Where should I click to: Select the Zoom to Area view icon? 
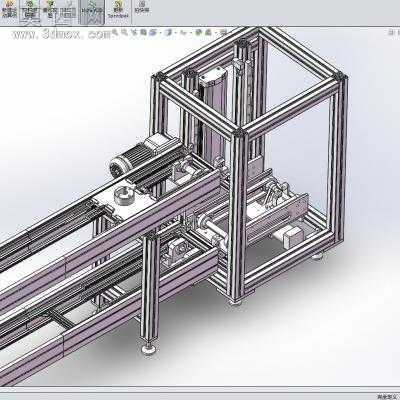[x=124, y=32]
